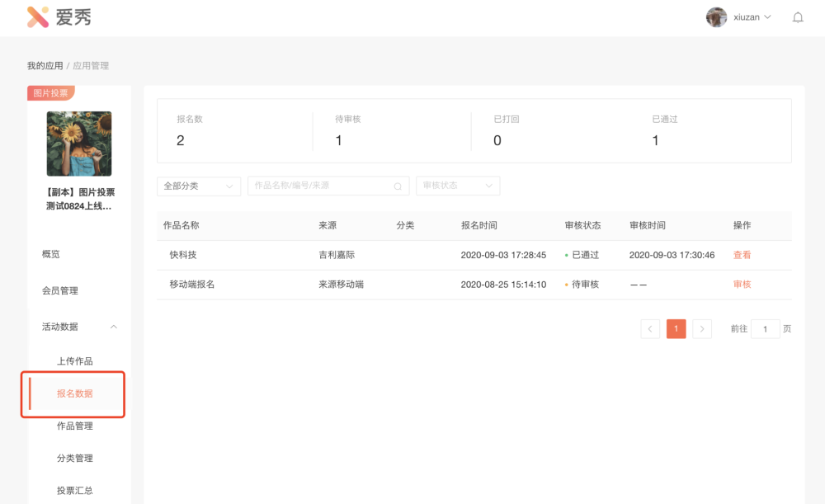Open the 全部分类 category dropdown
Image resolution: width=825 pixels, height=504 pixels.
point(199,186)
